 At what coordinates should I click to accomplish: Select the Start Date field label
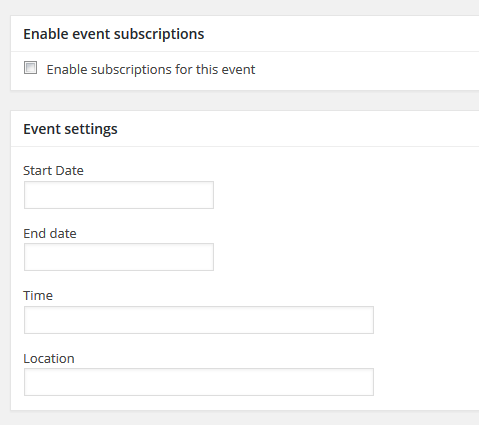click(53, 170)
